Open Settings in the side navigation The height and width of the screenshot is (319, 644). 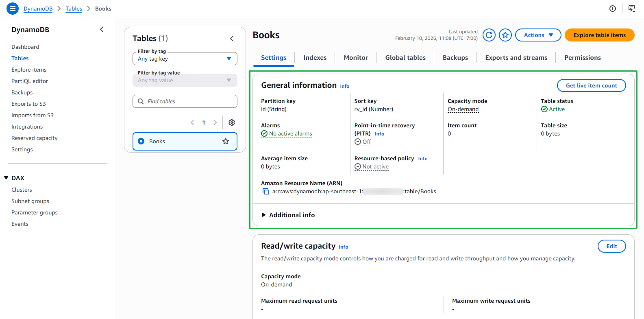[22, 149]
